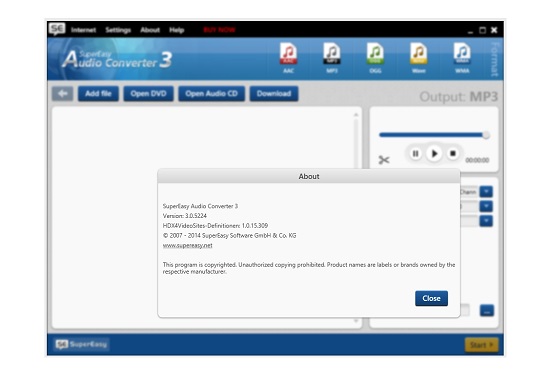Expand the third settings dropdown arrow
The image size is (550, 374).
tap(486, 221)
